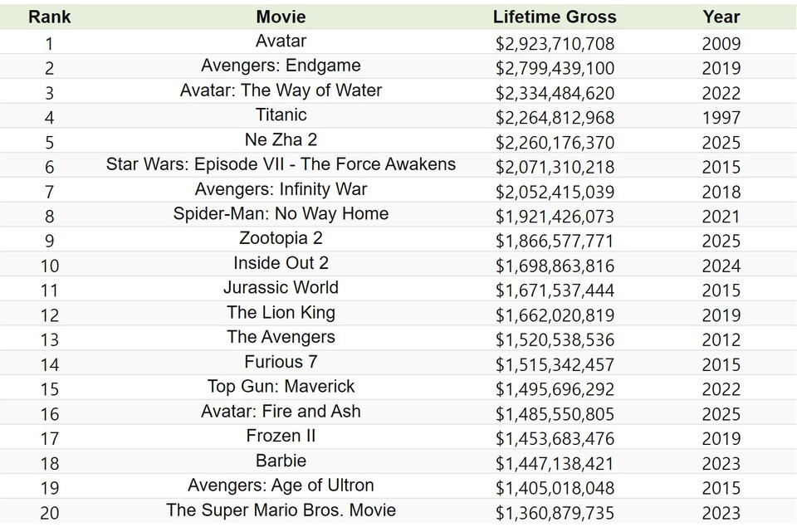This screenshot has width=797, height=532.
Task: Click Star Wars: Episode VII title cell
Action: (x=281, y=164)
